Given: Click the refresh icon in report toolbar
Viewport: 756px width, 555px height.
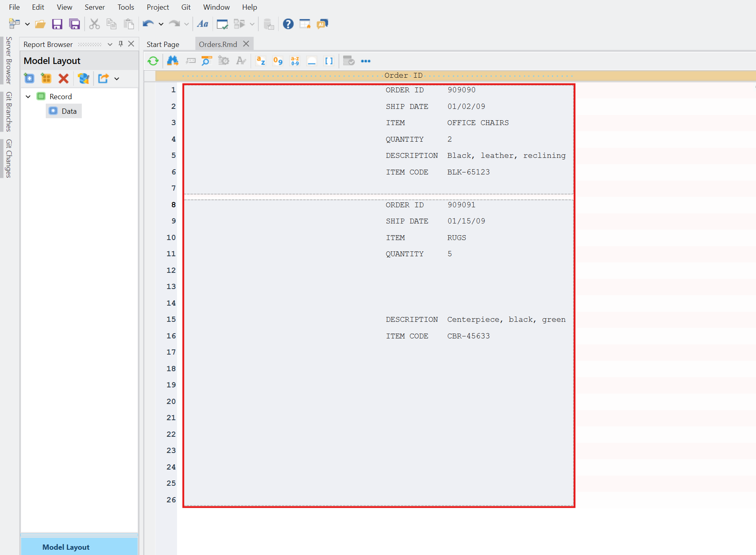Looking at the screenshot, I should click(x=153, y=61).
